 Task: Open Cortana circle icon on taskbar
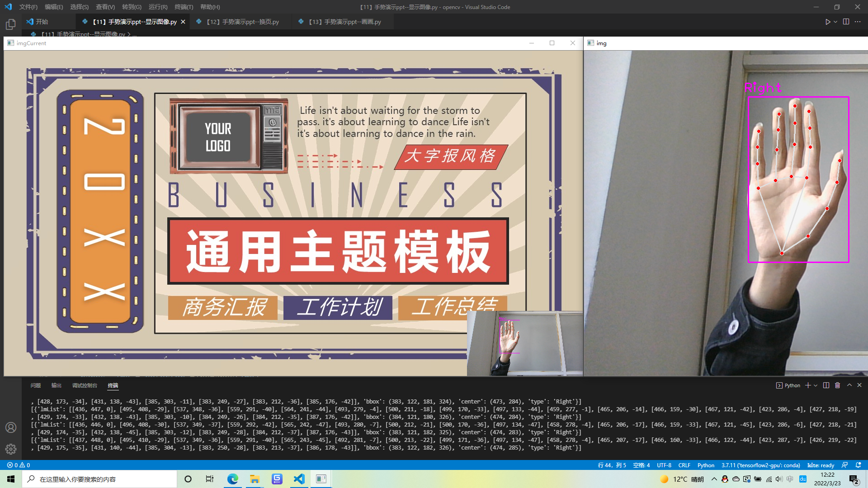(x=188, y=479)
